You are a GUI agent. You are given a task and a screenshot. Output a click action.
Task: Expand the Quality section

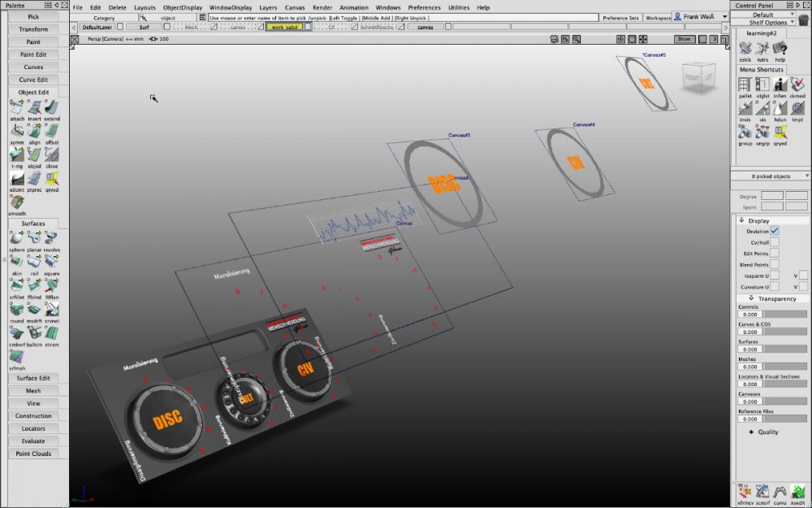pyautogui.click(x=763, y=432)
